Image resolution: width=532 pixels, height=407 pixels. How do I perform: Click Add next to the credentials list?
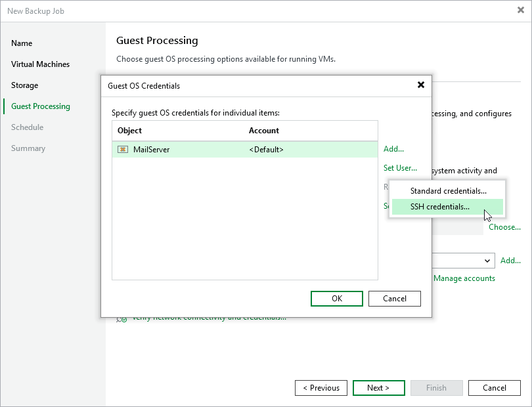pyautogui.click(x=393, y=149)
